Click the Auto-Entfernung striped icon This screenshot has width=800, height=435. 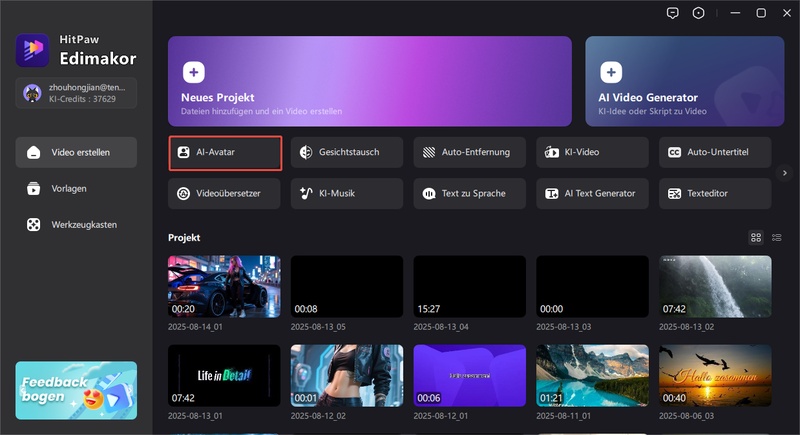429,152
